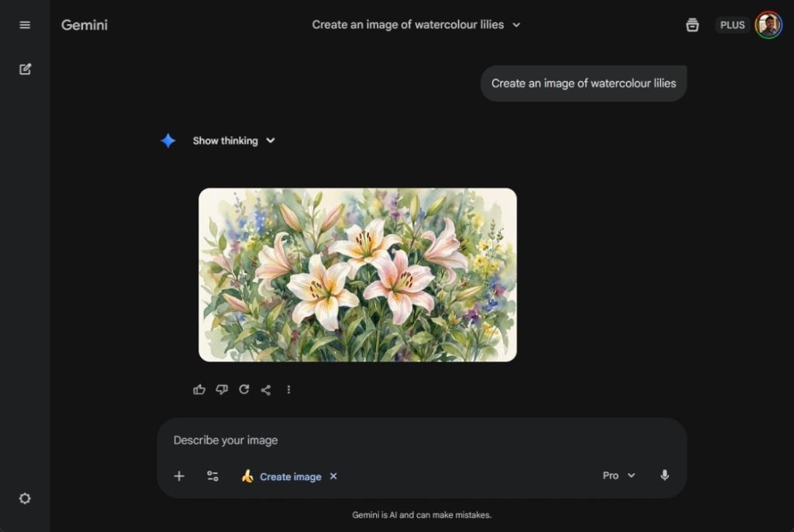The height and width of the screenshot is (532, 794).
Task: Open the generated watercolour lilies image
Action: click(x=357, y=275)
